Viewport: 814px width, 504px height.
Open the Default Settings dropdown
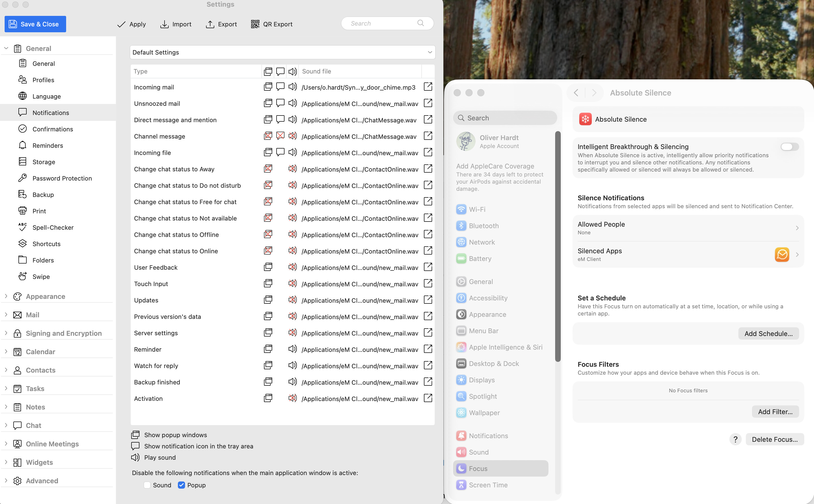(282, 52)
